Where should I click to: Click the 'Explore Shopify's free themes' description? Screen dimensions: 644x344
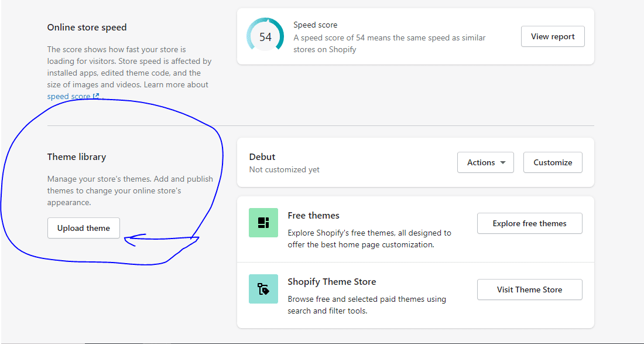369,239
